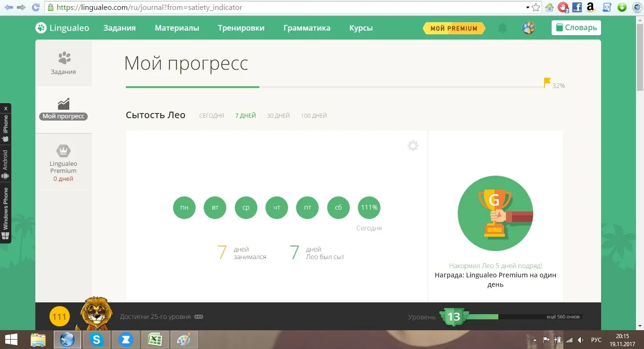Click the browser home icon

coord(549,8)
